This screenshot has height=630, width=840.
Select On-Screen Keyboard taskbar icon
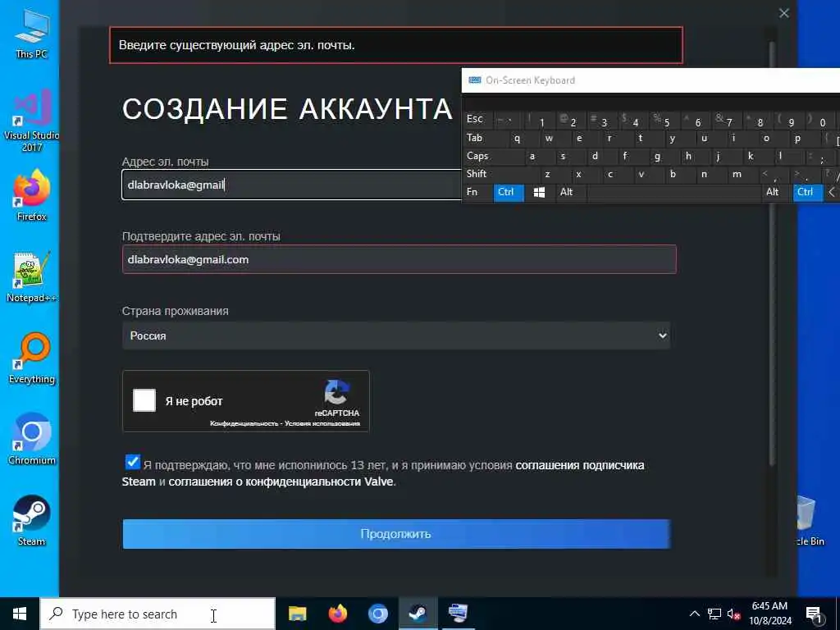[x=458, y=614]
